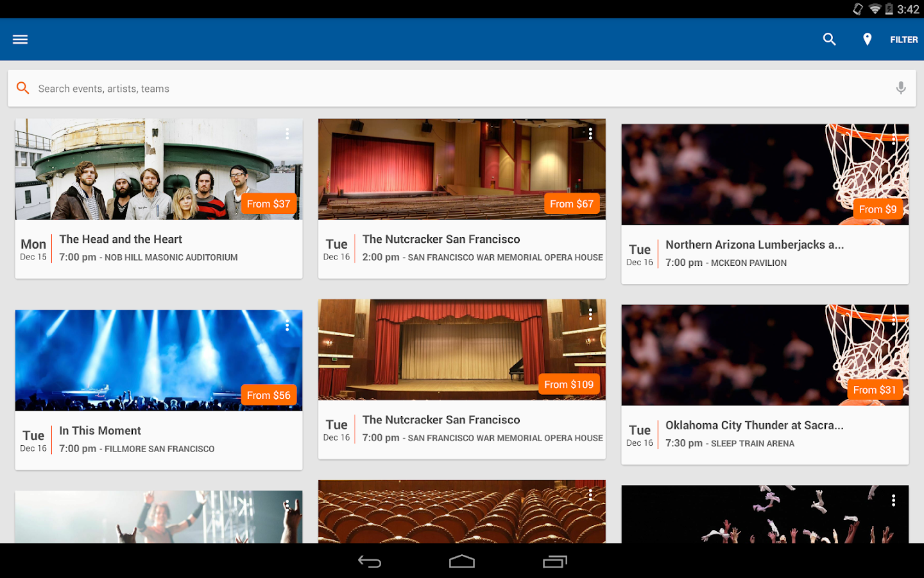Viewport: 924px width, 578px height.
Task: Open the hamburger navigation menu
Action: tap(20, 39)
